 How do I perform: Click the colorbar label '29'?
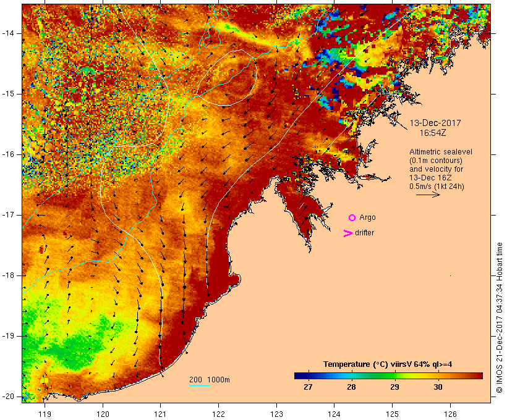click(x=394, y=387)
